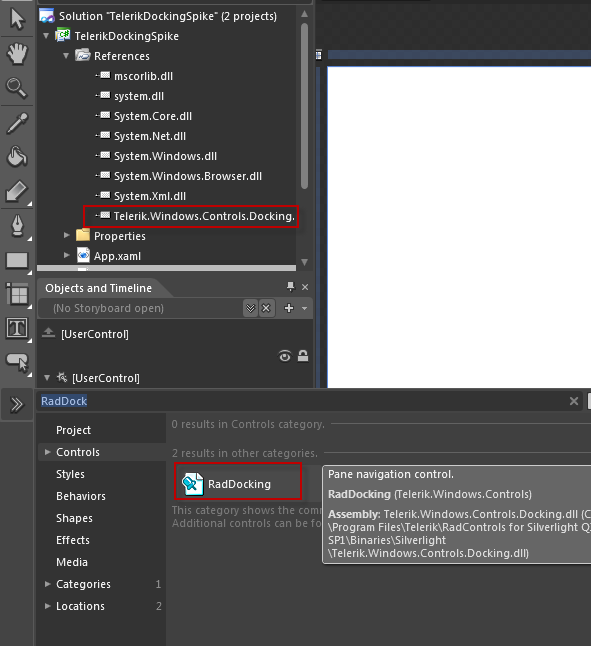591x646 pixels.
Task: Select the Eyedropper tool
Action: click(16, 123)
